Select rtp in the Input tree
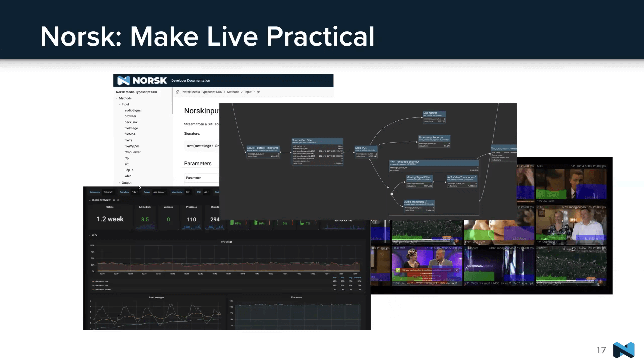The height and width of the screenshot is (362, 644). pos(127,158)
